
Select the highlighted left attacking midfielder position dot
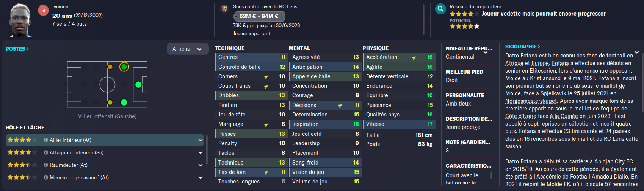click(124, 67)
